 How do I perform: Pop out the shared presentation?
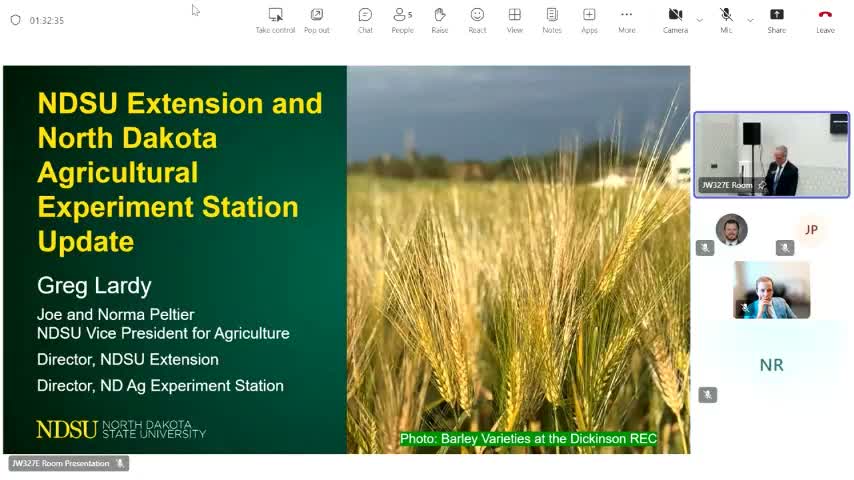[316, 19]
